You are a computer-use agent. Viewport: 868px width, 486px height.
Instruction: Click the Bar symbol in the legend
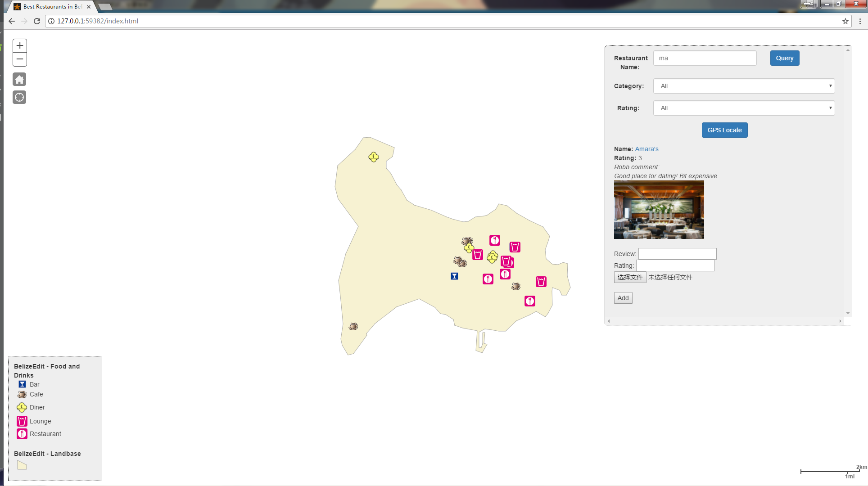22,384
